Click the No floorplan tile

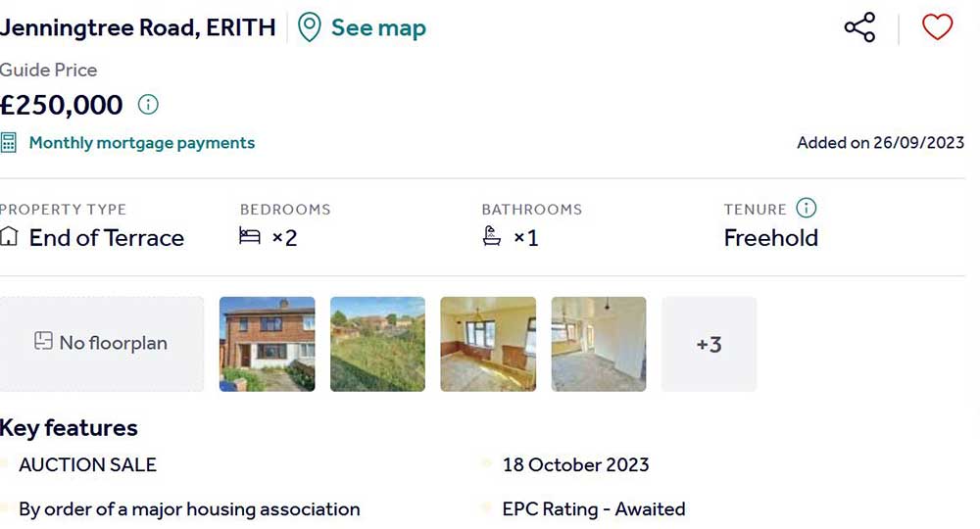coord(102,344)
